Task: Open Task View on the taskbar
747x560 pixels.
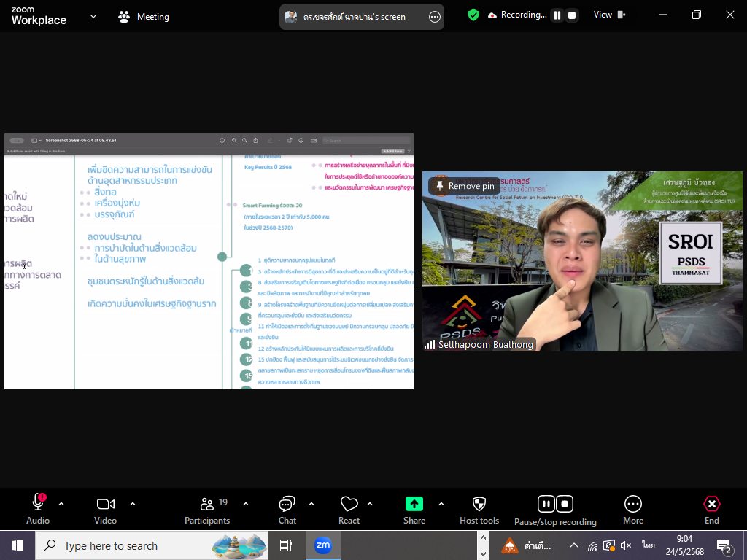Action: tap(285, 545)
